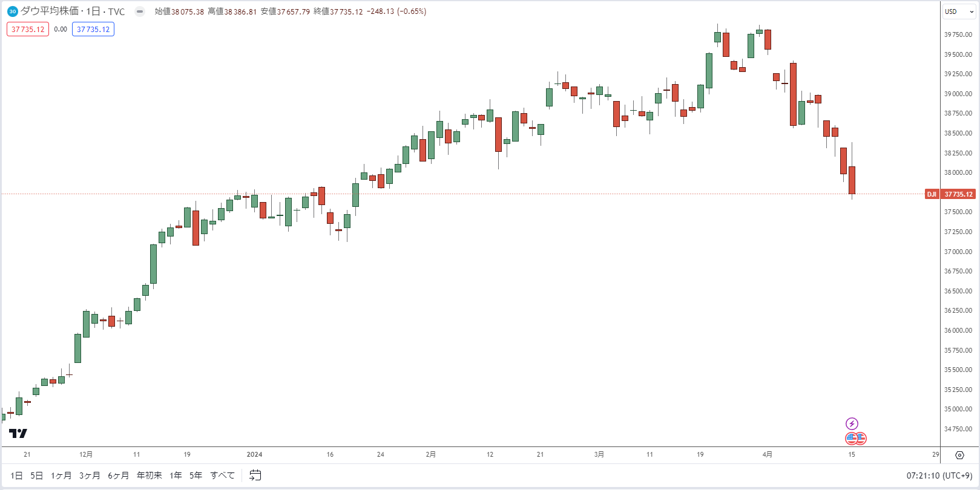Collapse legend with the minus toggle

(140, 11)
